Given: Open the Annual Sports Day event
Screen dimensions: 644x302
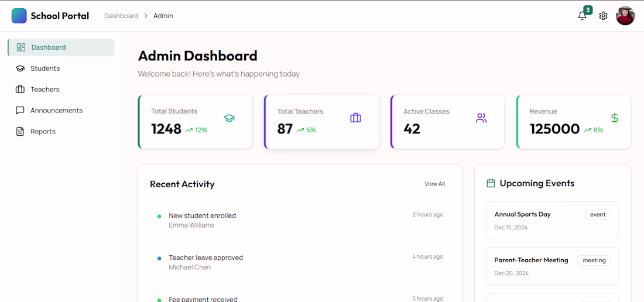Looking at the screenshot, I should (553, 220).
